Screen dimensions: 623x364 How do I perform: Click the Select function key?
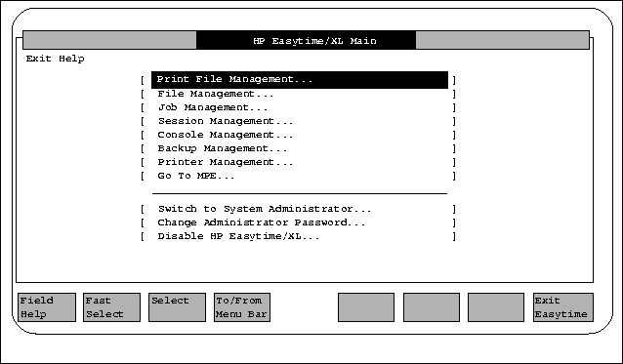click(177, 307)
